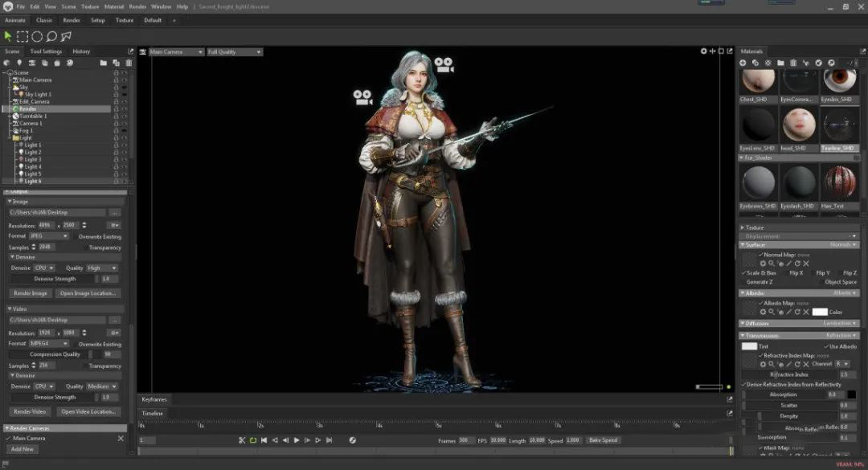The width and height of the screenshot is (868, 470).
Task: Select the arrow selection tool
Action: 8,36
